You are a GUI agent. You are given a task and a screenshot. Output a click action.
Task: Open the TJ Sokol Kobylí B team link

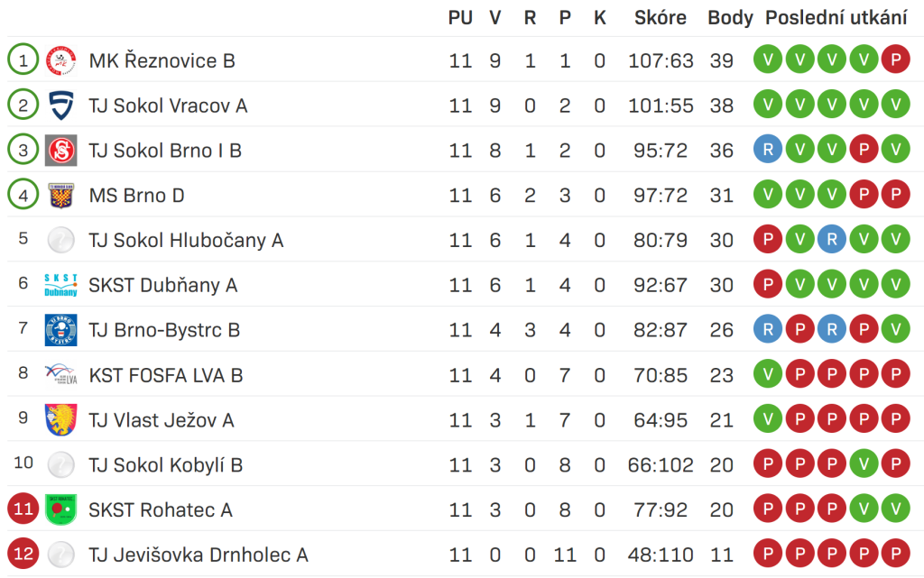166,465
